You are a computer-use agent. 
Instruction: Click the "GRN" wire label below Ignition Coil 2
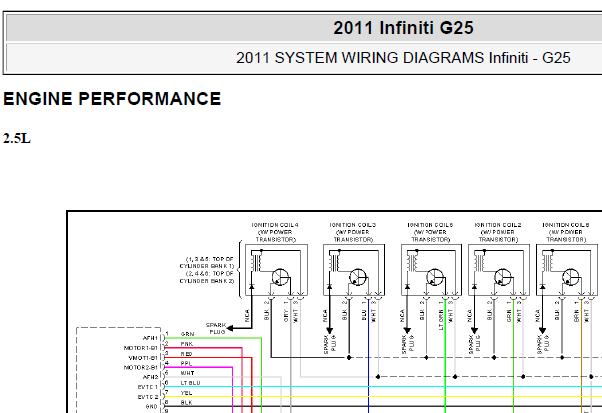(x=509, y=315)
